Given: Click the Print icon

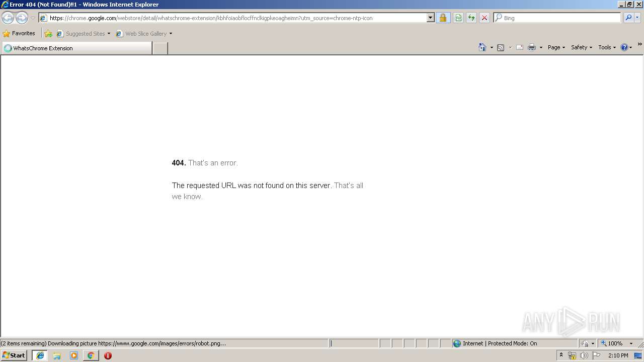Looking at the screenshot, I should (532, 47).
